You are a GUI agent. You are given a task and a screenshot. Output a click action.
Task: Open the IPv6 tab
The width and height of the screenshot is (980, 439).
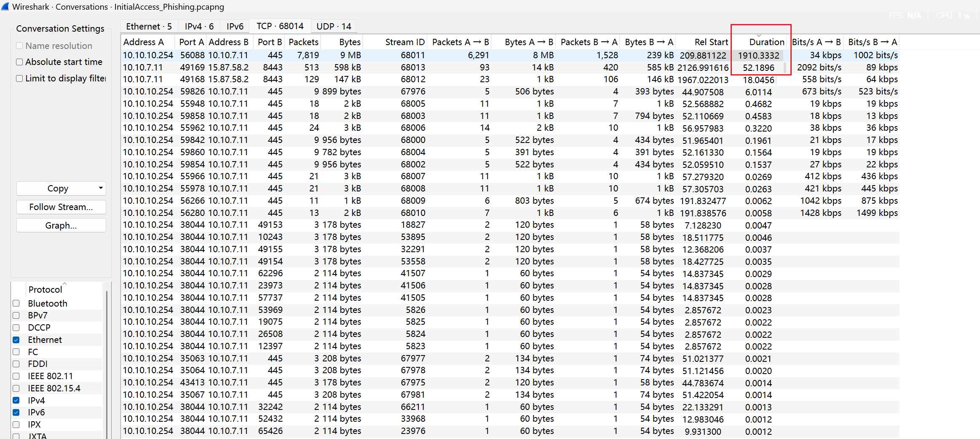pyautogui.click(x=235, y=26)
